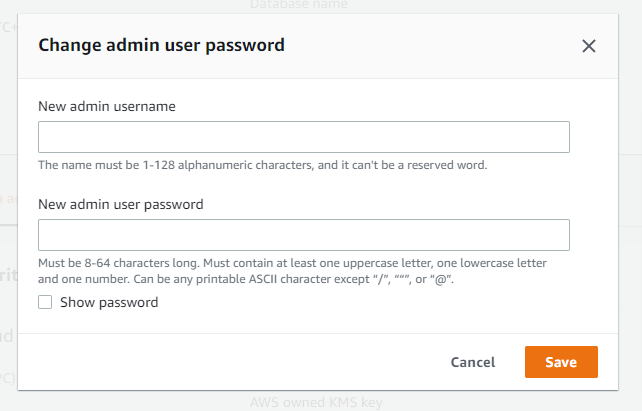Click the dimmed orange text behind the dialog
Viewport: 642px width, 411px height.
click(8, 198)
